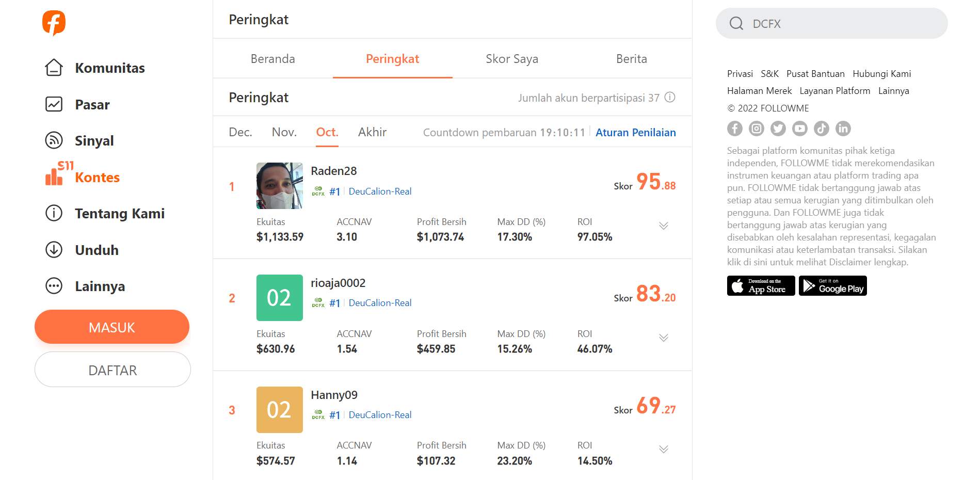Click the Pasar chart icon
Image resolution: width=980 pixels, height=480 pixels.
pos(54,104)
